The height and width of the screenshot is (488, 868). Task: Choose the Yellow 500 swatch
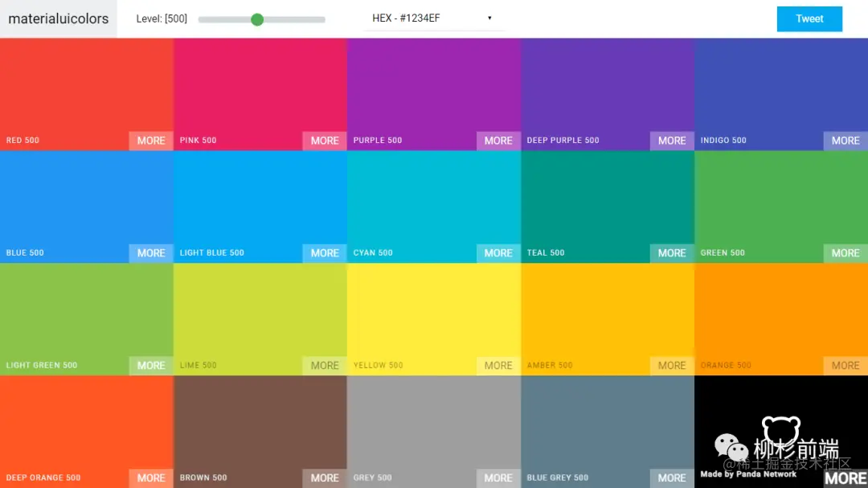(434, 319)
